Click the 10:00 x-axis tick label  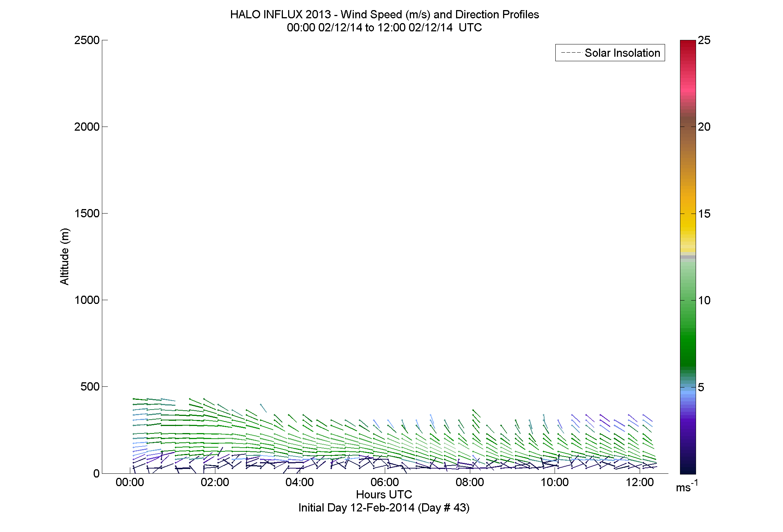(555, 482)
